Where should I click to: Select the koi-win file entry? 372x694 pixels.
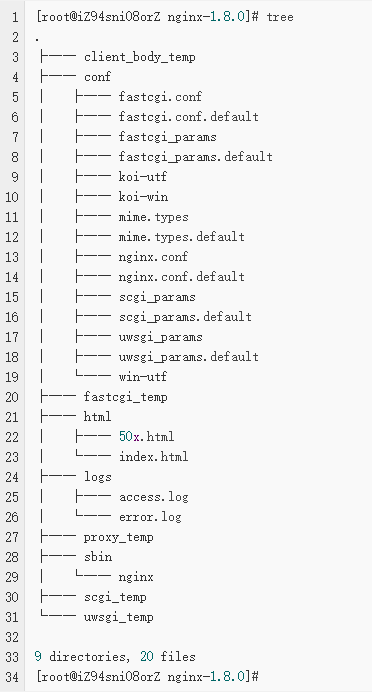tap(143, 197)
